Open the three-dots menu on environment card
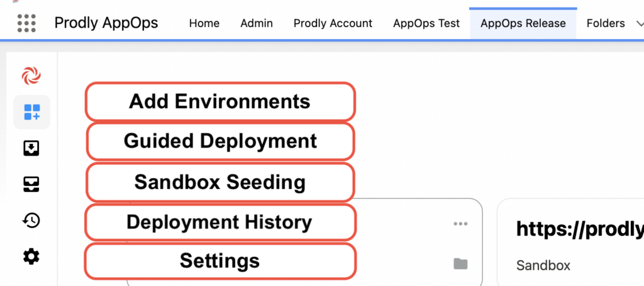Viewport: 644px width, 286px height. (x=460, y=224)
